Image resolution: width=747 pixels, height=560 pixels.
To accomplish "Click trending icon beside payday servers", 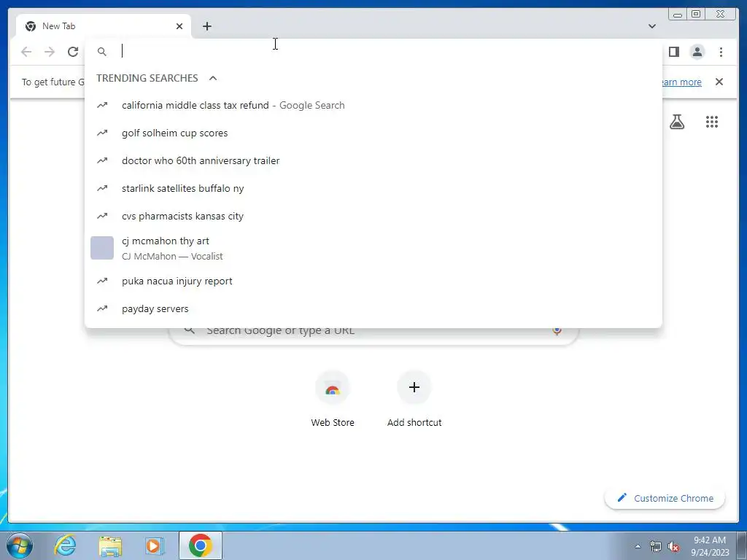I will pyautogui.click(x=102, y=308).
